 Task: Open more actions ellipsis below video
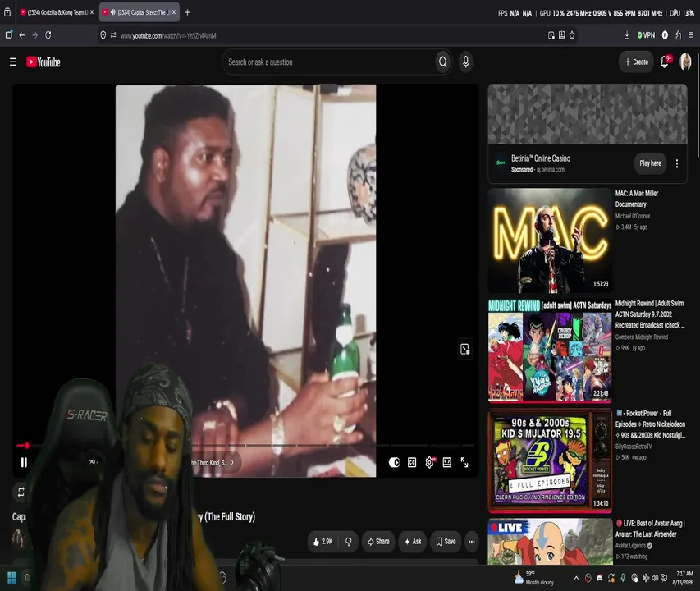point(471,542)
